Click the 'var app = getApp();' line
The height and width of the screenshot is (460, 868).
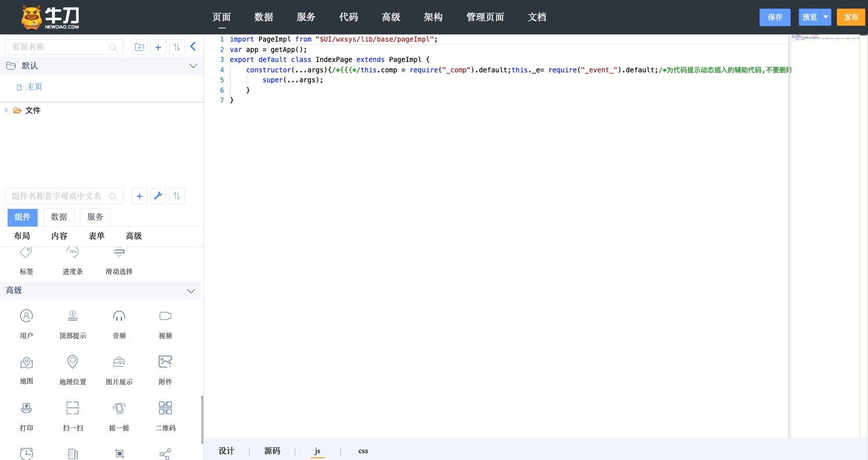click(269, 50)
